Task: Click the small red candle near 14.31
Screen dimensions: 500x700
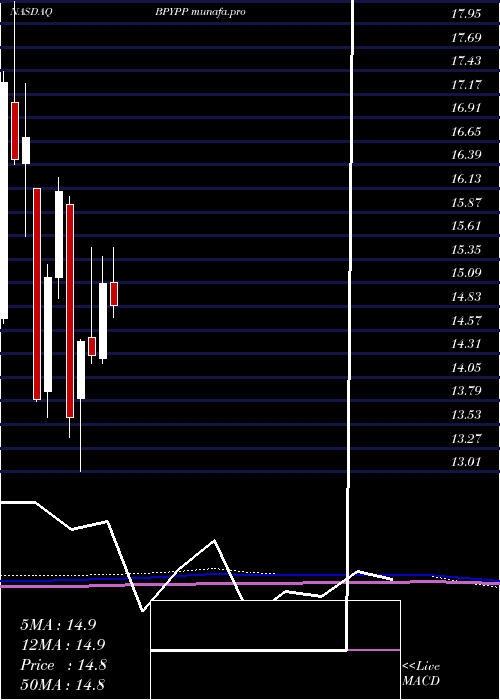Action: pos(92,346)
